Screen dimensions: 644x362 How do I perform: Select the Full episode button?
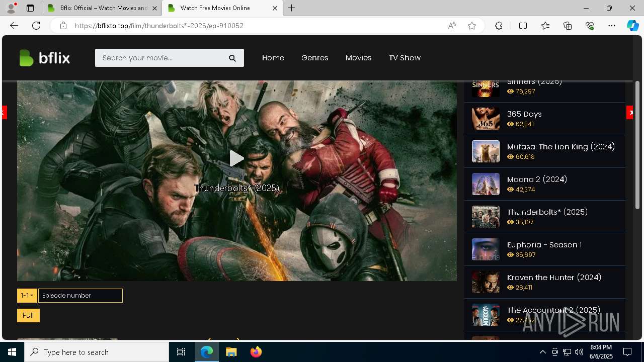[28, 315]
